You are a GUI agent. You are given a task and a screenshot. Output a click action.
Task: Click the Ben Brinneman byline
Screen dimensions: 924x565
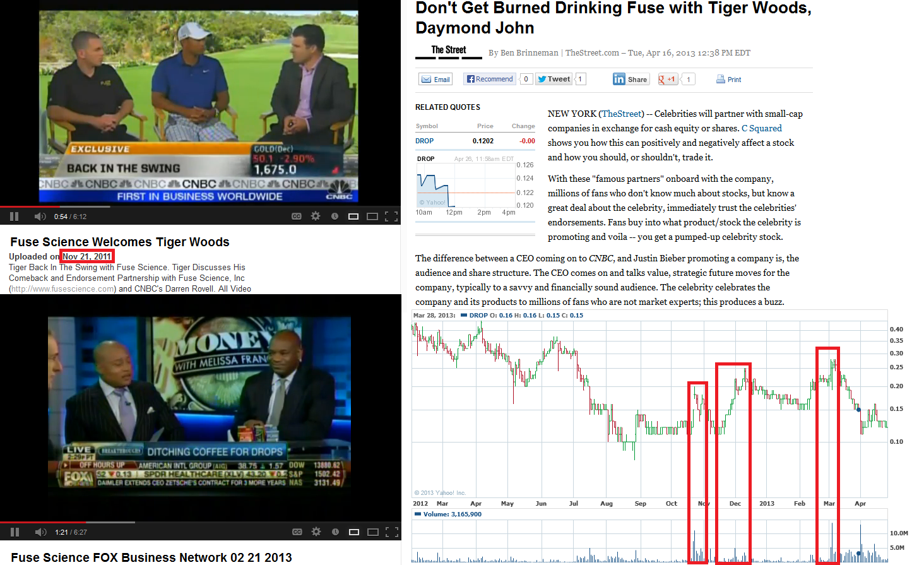[x=530, y=52]
